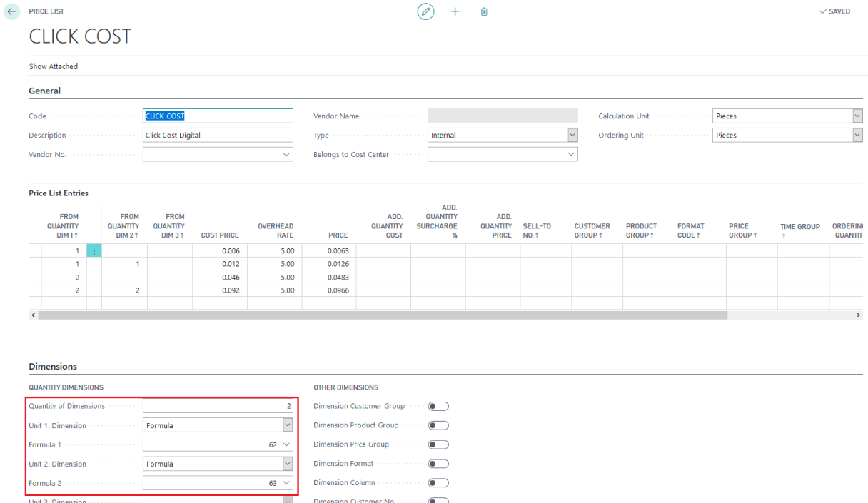Screen dimensions: 868x503
Task: Click left arrow of horizontal scrollbar
Action: point(33,315)
